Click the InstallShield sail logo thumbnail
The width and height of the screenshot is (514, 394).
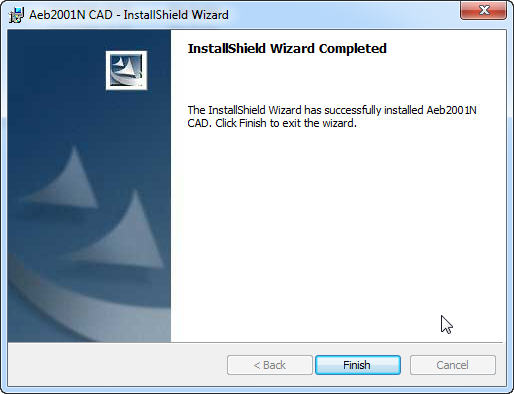(x=126, y=70)
